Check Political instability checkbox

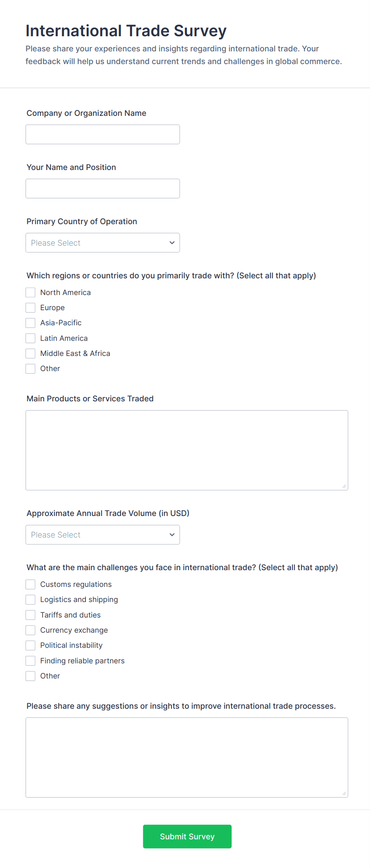point(30,645)
